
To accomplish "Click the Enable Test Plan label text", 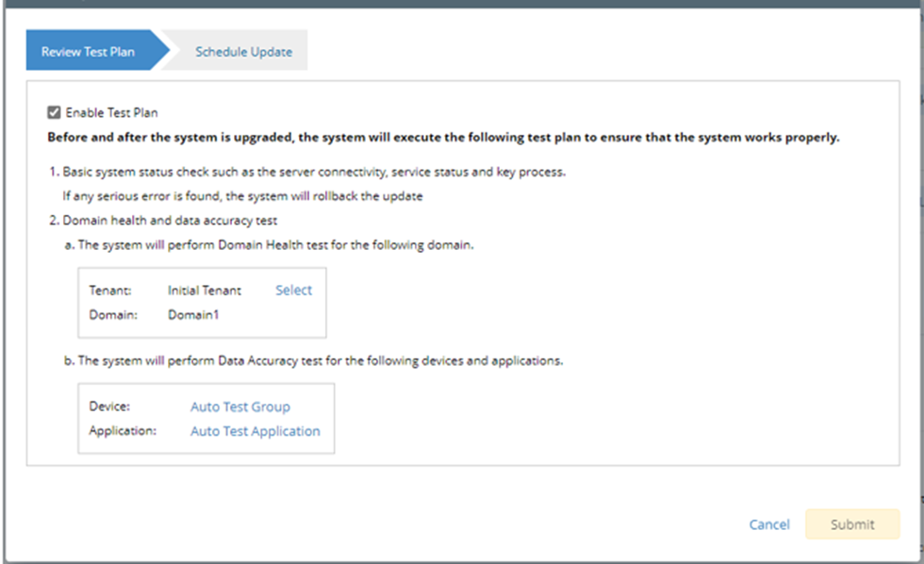I will 111,113.
